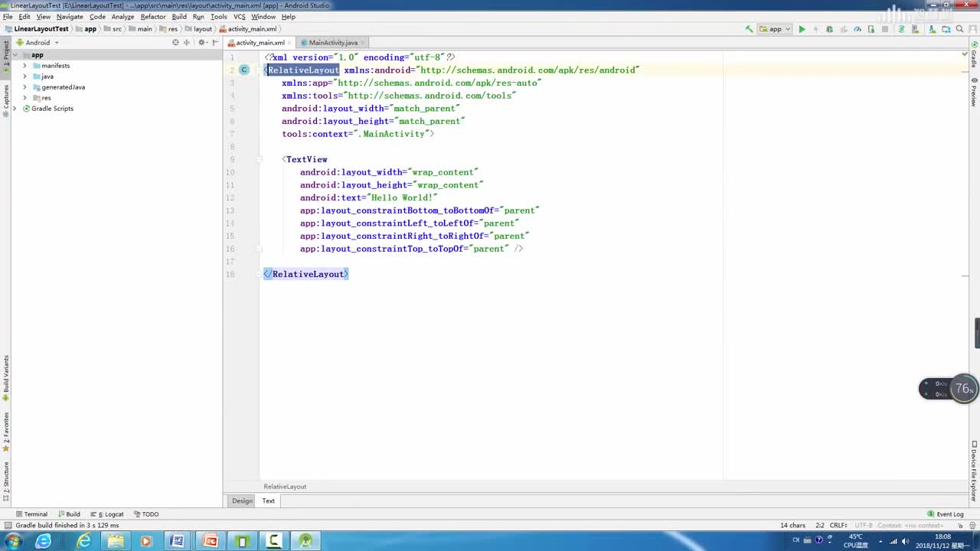
Task: Expand Gradle Scripts node
Action: tap(15, 109)
